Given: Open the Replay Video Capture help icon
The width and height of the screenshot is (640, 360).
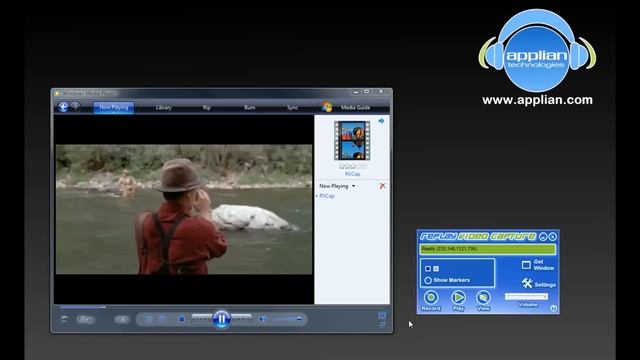Looking at the screenshot, I should [553, 309].
